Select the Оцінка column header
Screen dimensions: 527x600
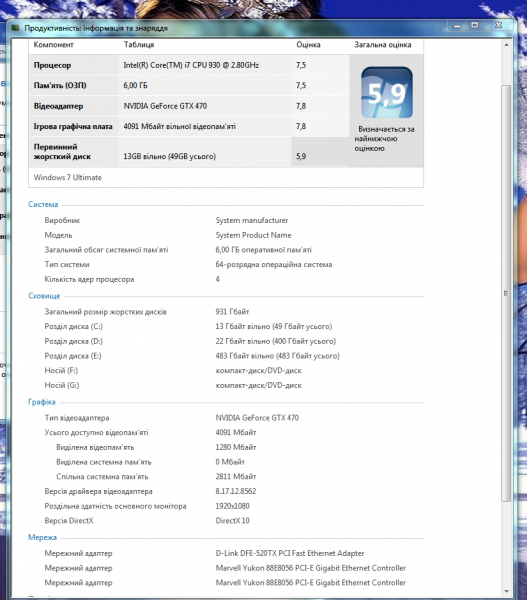[308, 45]
